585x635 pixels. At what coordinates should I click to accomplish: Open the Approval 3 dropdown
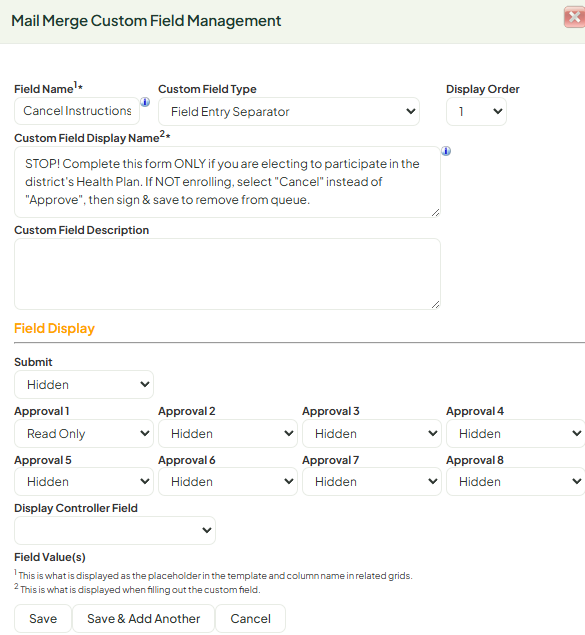coord(372,433)
